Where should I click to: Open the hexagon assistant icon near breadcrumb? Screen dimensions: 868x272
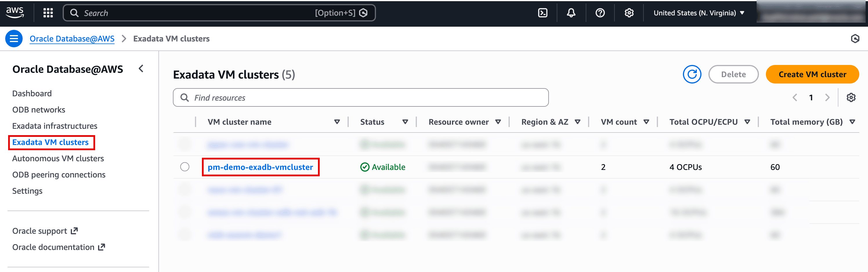coord(855,39)
